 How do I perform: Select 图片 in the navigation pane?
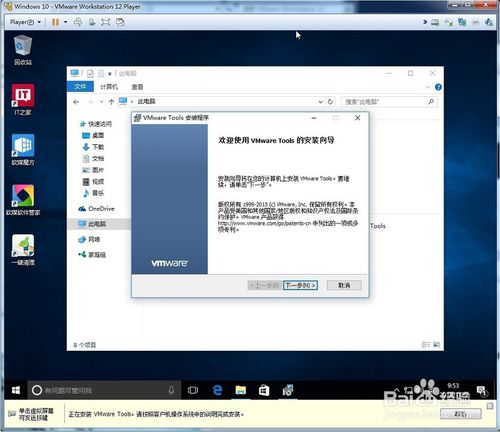tap(93, 170)
